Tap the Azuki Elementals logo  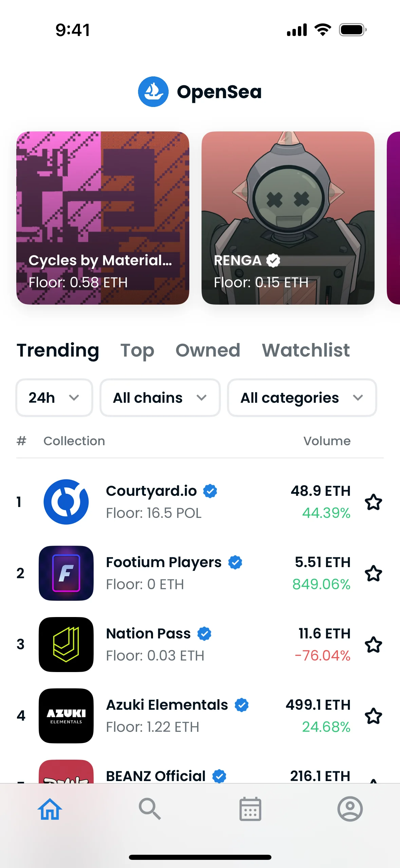point(66,716)
